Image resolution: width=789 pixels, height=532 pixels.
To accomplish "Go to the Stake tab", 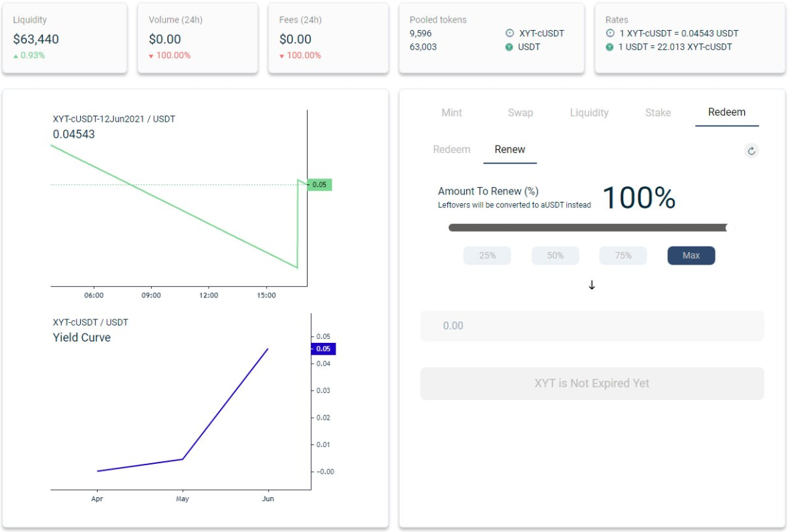I will (x=658, y=112).
